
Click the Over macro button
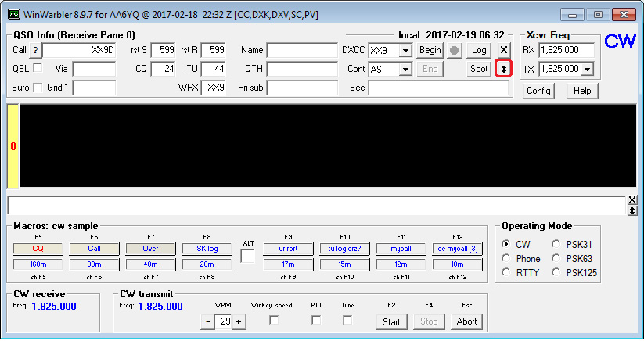[x=150, y=249]
